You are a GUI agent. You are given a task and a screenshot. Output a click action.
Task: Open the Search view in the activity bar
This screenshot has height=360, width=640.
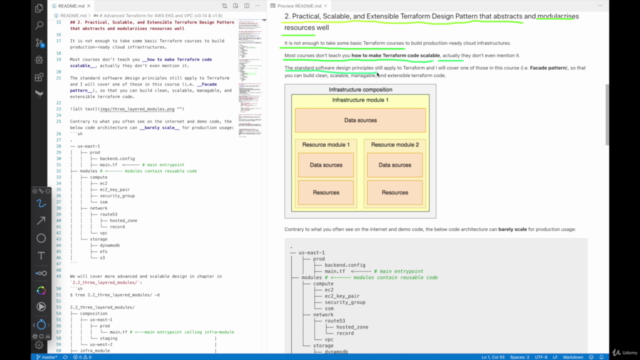pos(39,25)
